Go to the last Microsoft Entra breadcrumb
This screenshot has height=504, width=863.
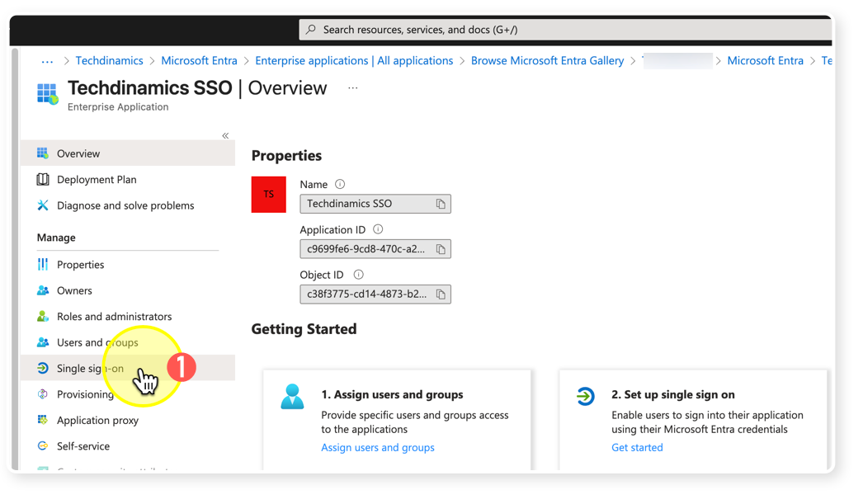tap(765, 60)
